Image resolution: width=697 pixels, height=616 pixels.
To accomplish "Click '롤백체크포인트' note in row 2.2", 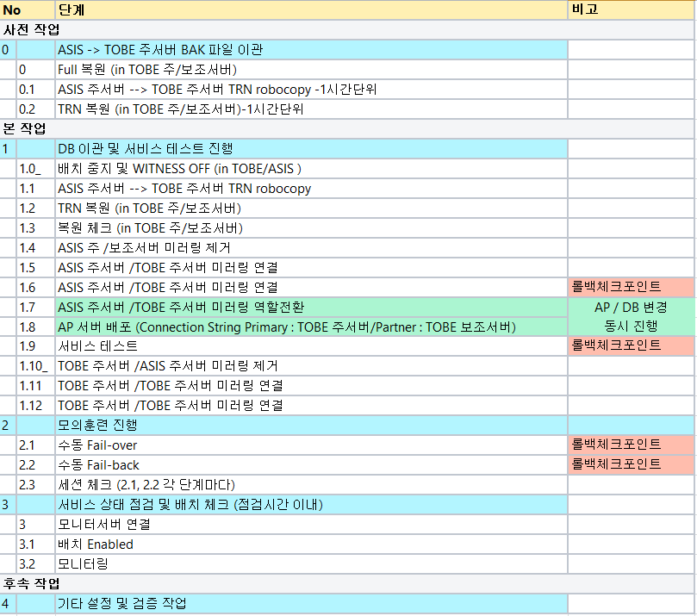I will pyautogui.click(x=631, y=464).
